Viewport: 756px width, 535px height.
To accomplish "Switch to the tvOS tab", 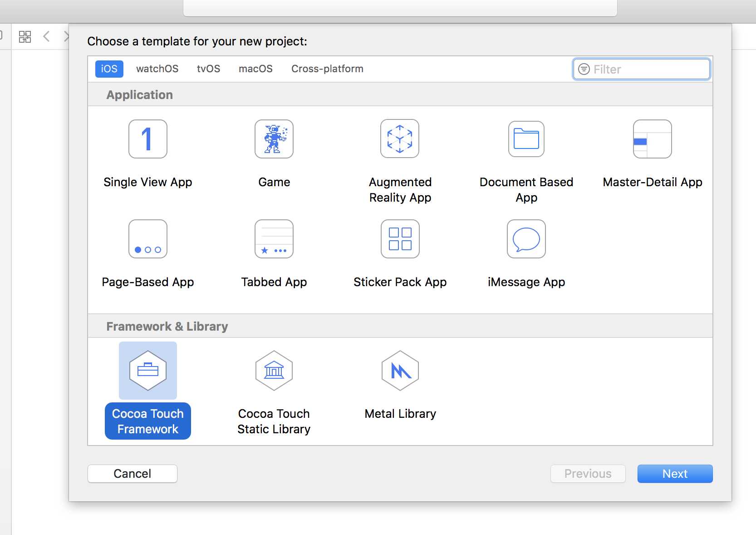I will pyautogui.click(x=208, y=69).
